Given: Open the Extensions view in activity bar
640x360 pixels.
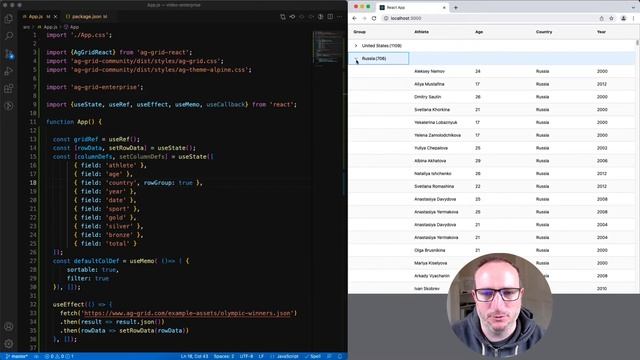Looking at the screenshot, I should tap(9, 89).
